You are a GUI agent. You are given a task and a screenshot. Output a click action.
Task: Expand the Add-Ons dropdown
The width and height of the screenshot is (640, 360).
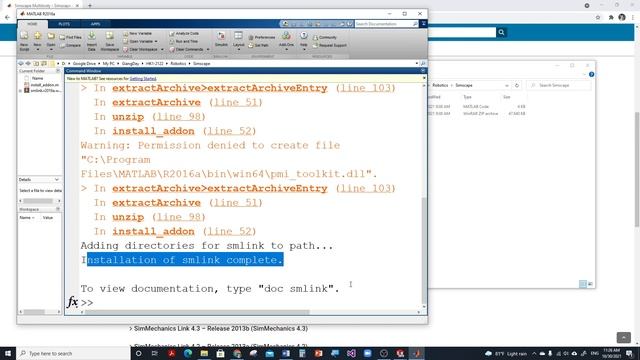(286, 49)
